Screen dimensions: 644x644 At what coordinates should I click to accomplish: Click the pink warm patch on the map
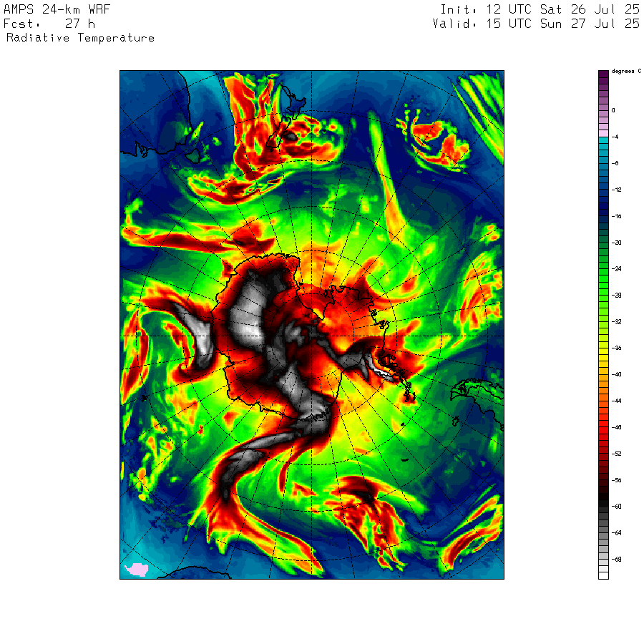[137, 570]
